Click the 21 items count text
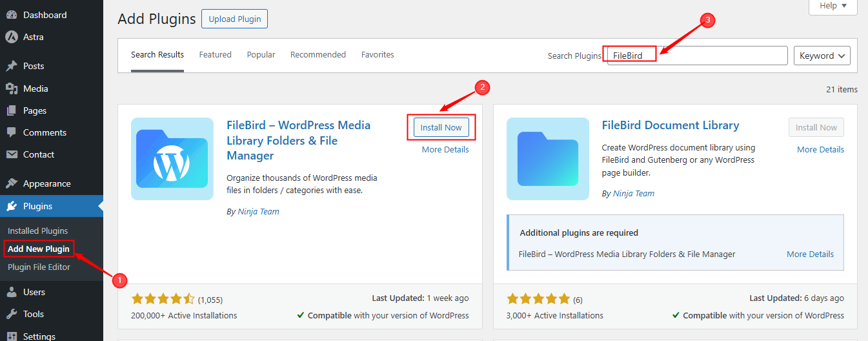Image resolution: width=868 pixels, height=341 pixels. pos(842,89)
